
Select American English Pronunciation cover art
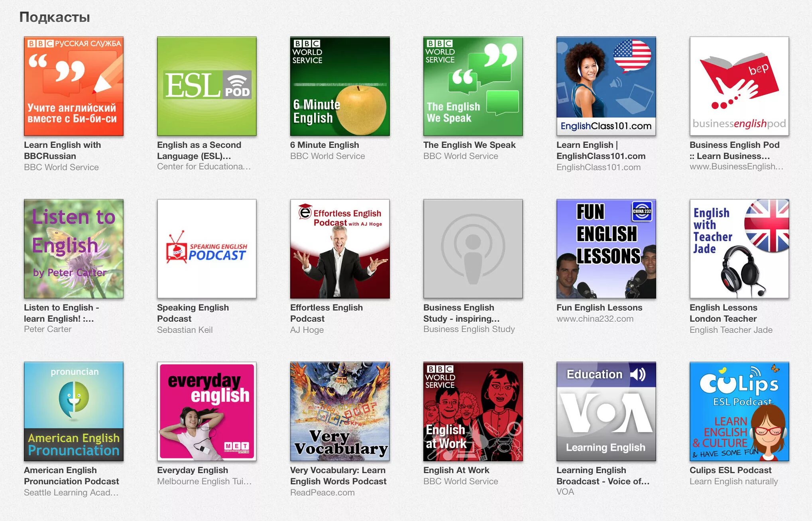(x=73, y=411)
